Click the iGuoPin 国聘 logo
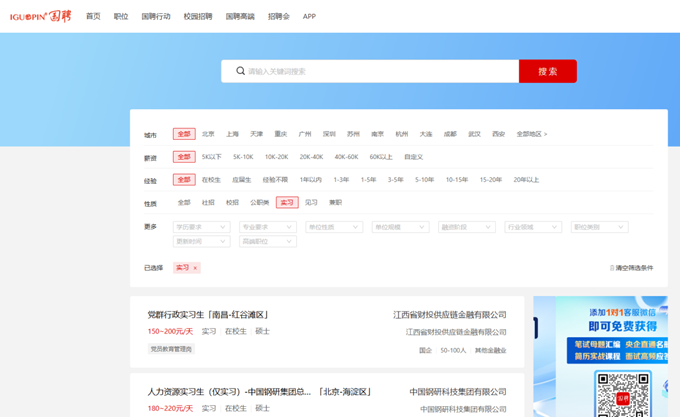Screen dimensions: 680x417 [40, 16]
